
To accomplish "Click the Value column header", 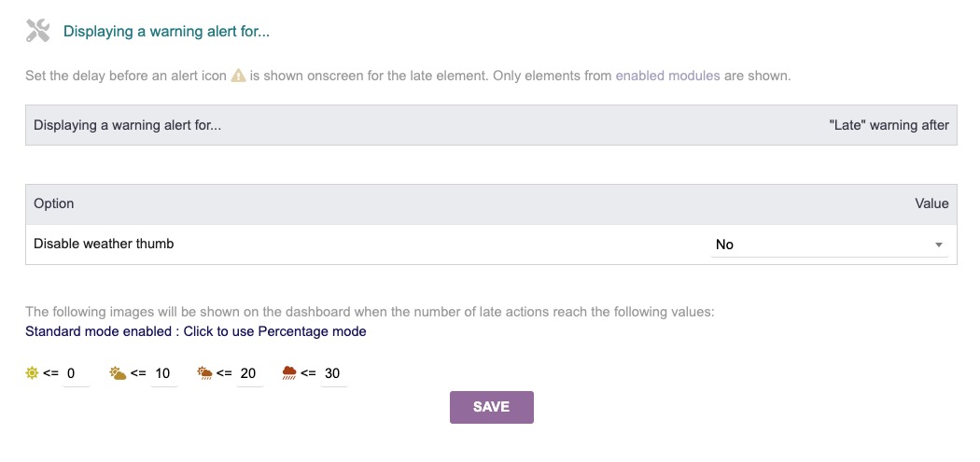I will tap(931, 203).
